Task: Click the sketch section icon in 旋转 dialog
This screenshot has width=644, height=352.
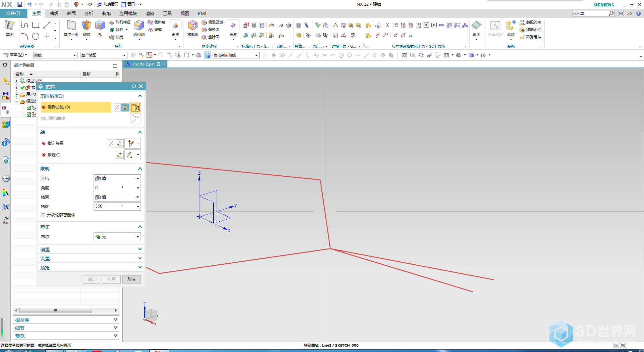Action: [125, 107]
